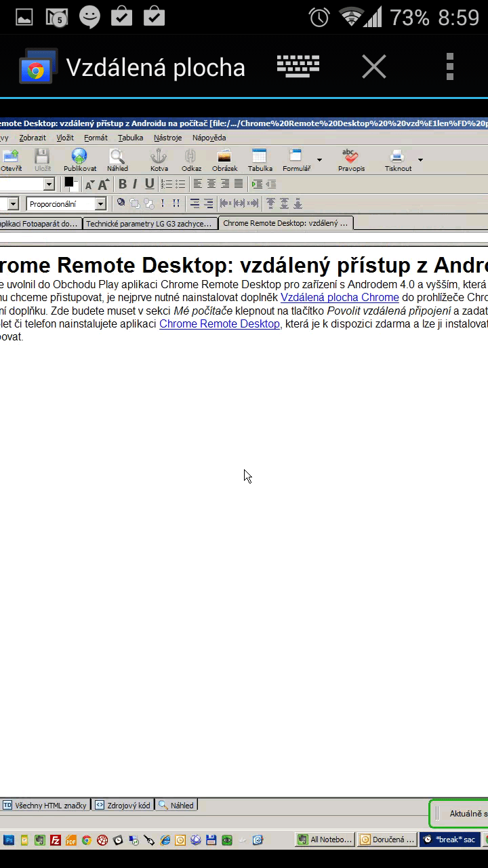Insert an anchor with Kotva icon

coord(159,160)
